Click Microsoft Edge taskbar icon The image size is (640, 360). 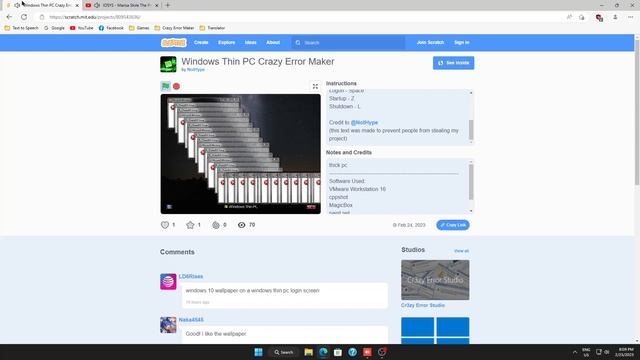pos(323,352)
